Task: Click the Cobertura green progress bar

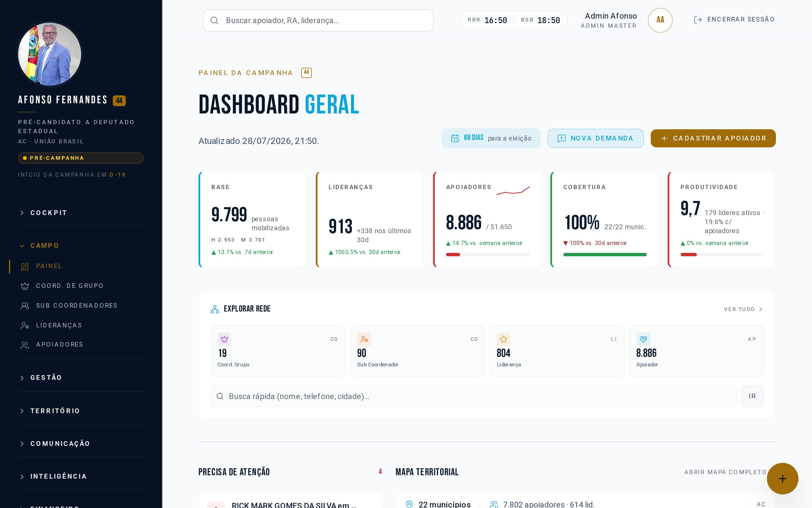Action: pos(605,255)
